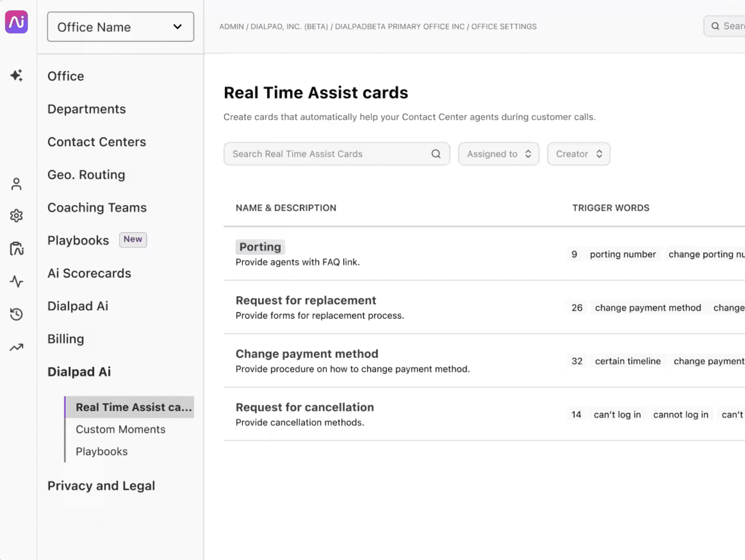Click the magnifier icon in card search
The image size is (745, 560).
click(x=436, y=154)
